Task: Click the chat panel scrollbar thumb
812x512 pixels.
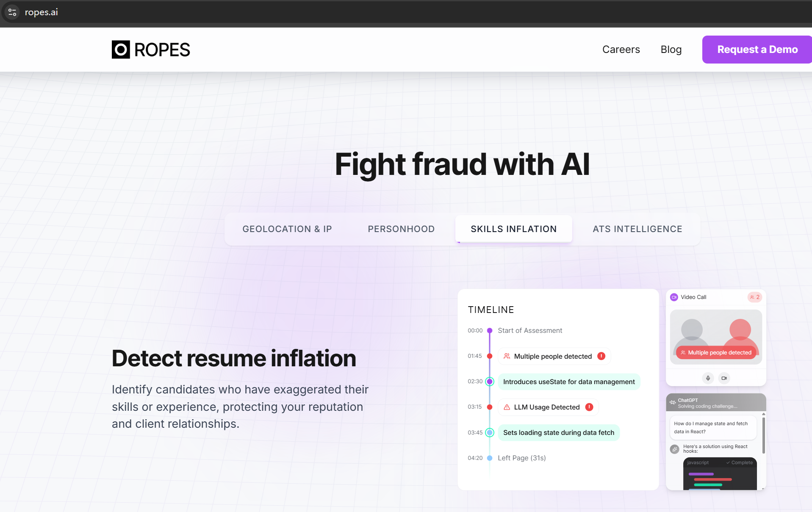Action: pyautogui.click(x=763, y=435)
